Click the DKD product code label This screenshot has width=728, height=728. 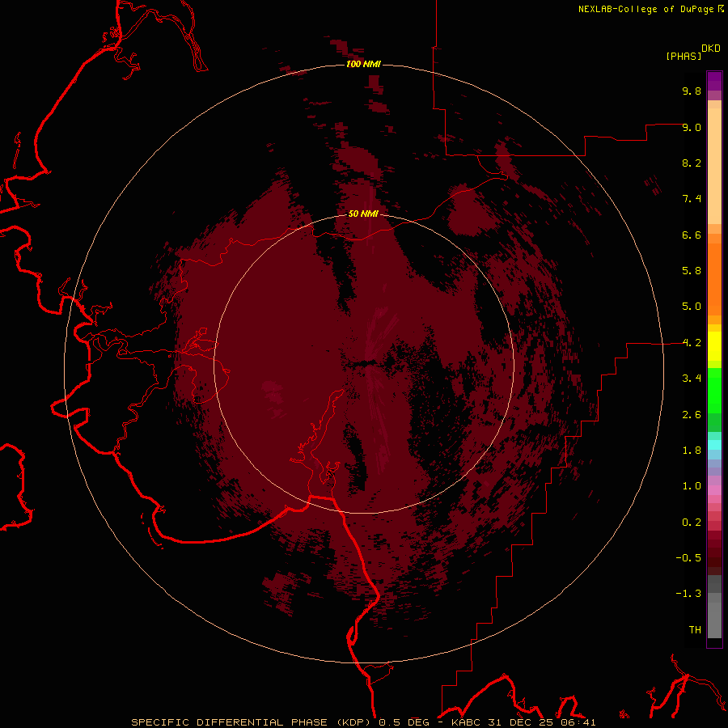click(x=710, y=49)
